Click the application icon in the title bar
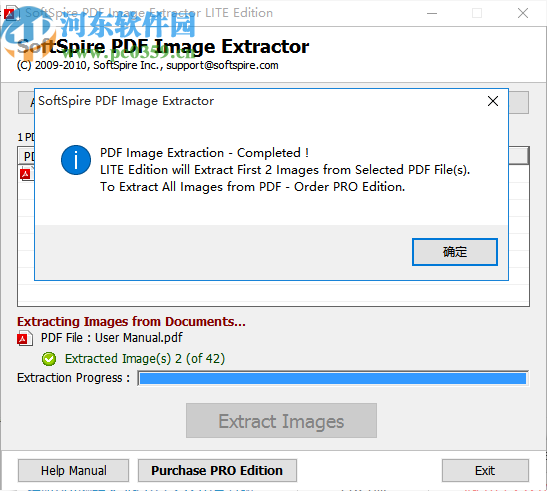The width and height of the screenshot is (547, 491). (11, 14)
